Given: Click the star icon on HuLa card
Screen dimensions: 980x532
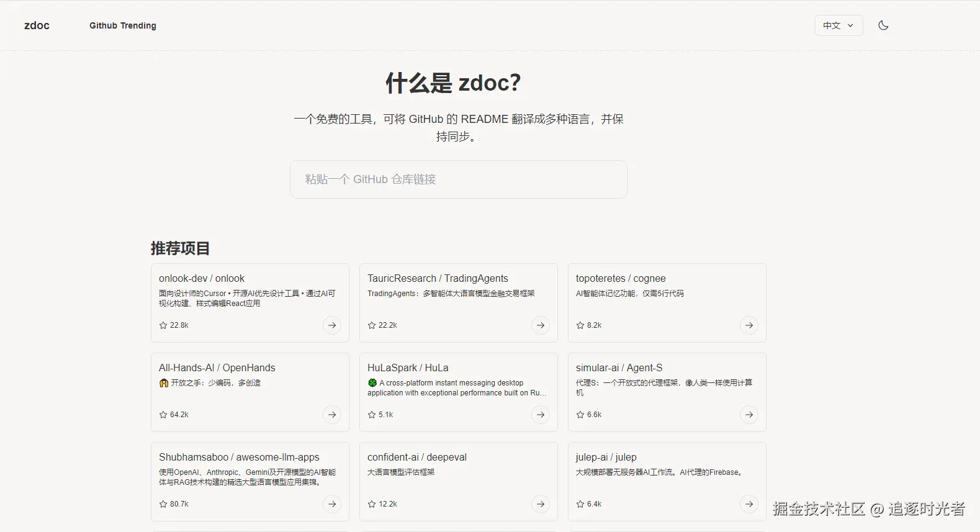Looking at the screenshot, I should (372, 415).
